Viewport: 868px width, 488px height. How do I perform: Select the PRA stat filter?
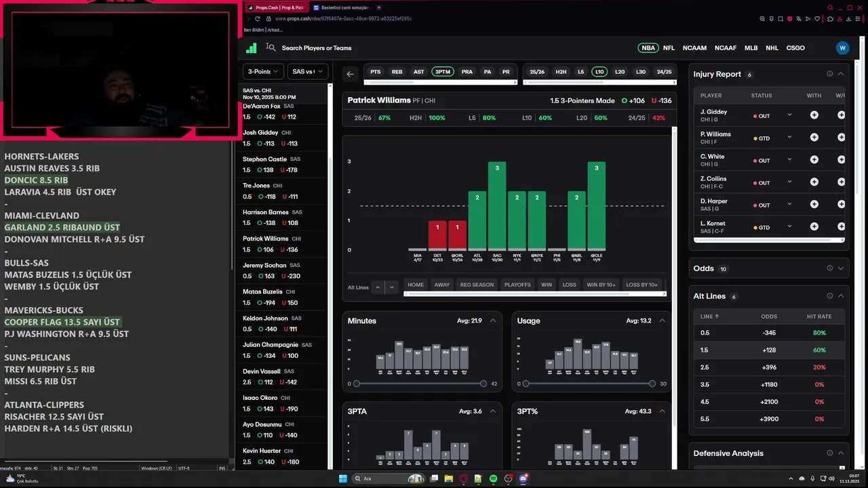467,72
